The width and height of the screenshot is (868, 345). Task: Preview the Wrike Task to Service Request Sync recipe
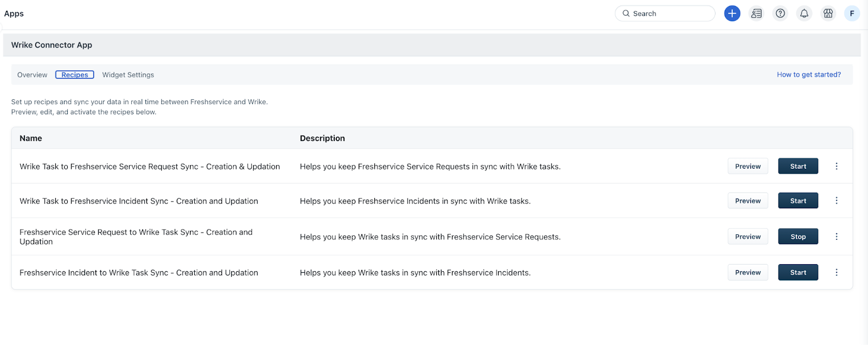748,166
